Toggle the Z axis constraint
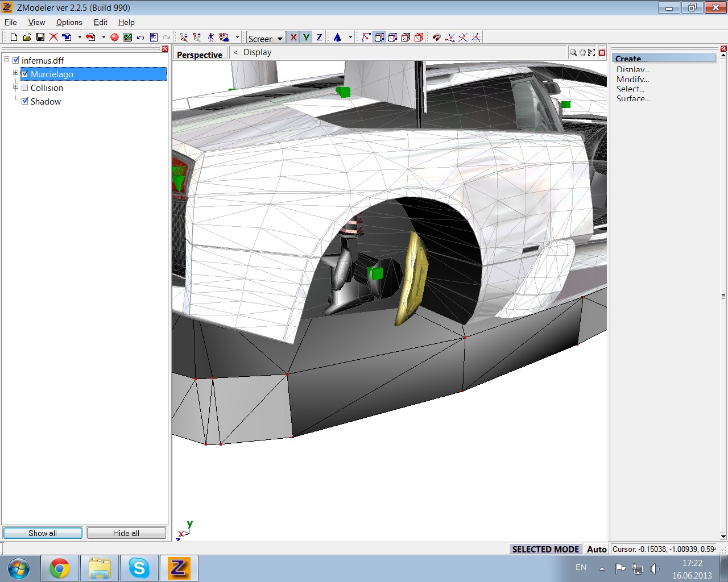The image size is (728, 582). (319, 38)
